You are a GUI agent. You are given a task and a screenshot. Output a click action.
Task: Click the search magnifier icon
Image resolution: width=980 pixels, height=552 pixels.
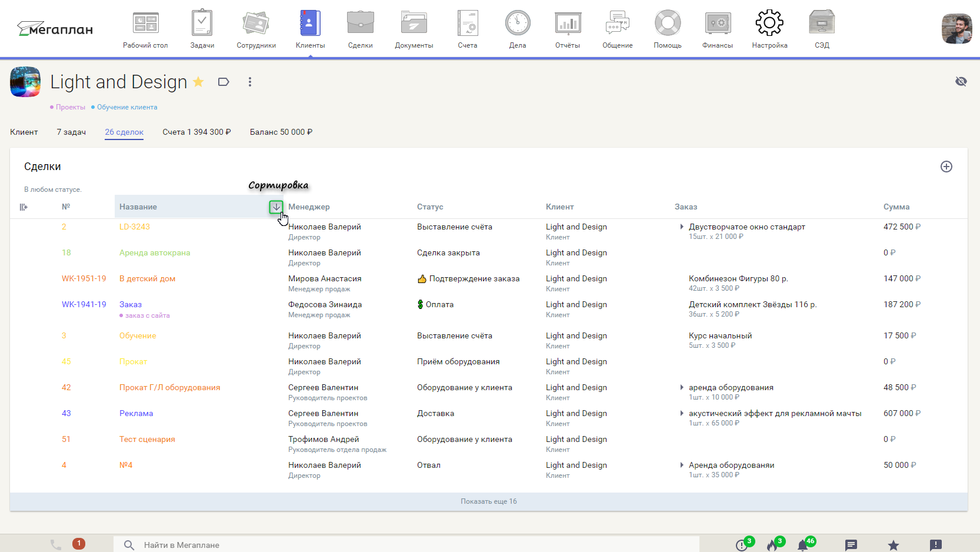click(x=129, y=545)
